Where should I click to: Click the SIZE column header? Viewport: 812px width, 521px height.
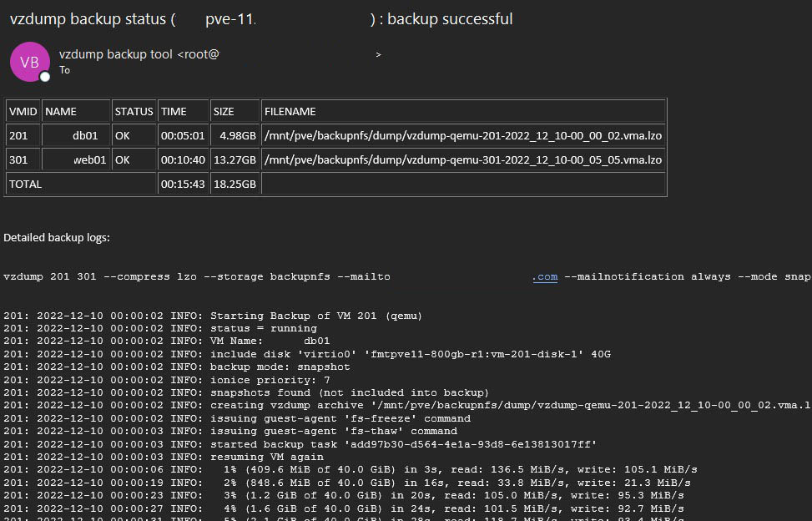pyautogui.click(x=224, y=111)
